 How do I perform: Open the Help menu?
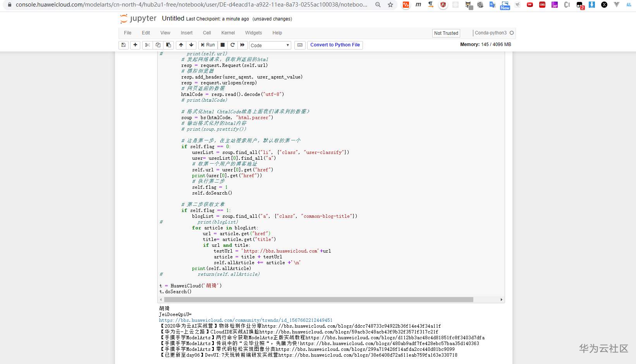277,33
